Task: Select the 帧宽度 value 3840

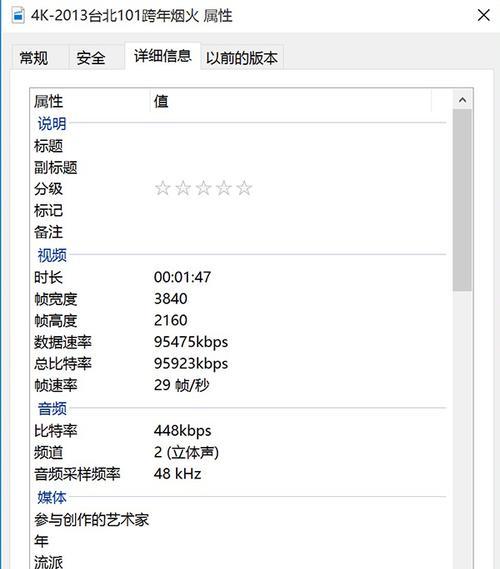Action: point(171,299)
